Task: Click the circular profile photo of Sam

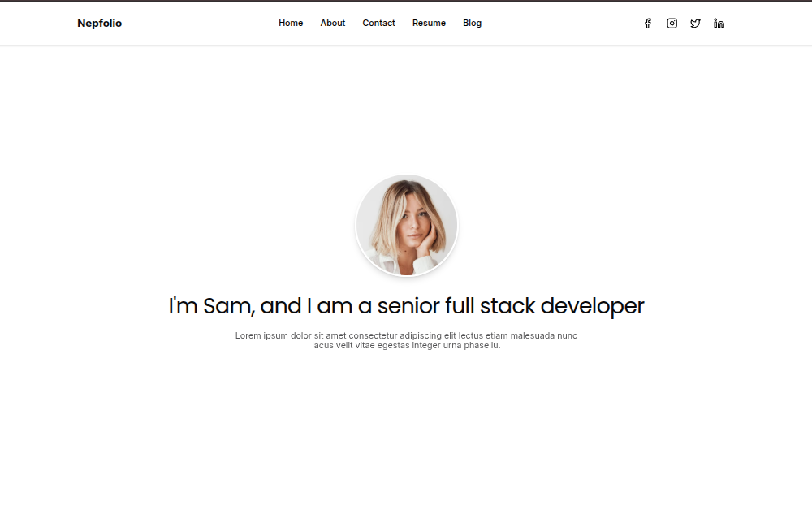Action: click(407, 226)
